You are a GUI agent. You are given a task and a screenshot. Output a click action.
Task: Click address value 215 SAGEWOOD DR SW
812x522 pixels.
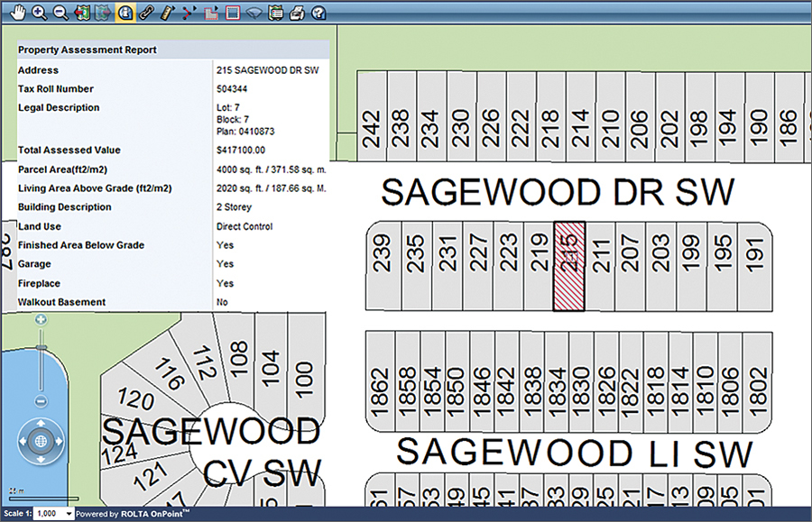click(x=268, y=70)
